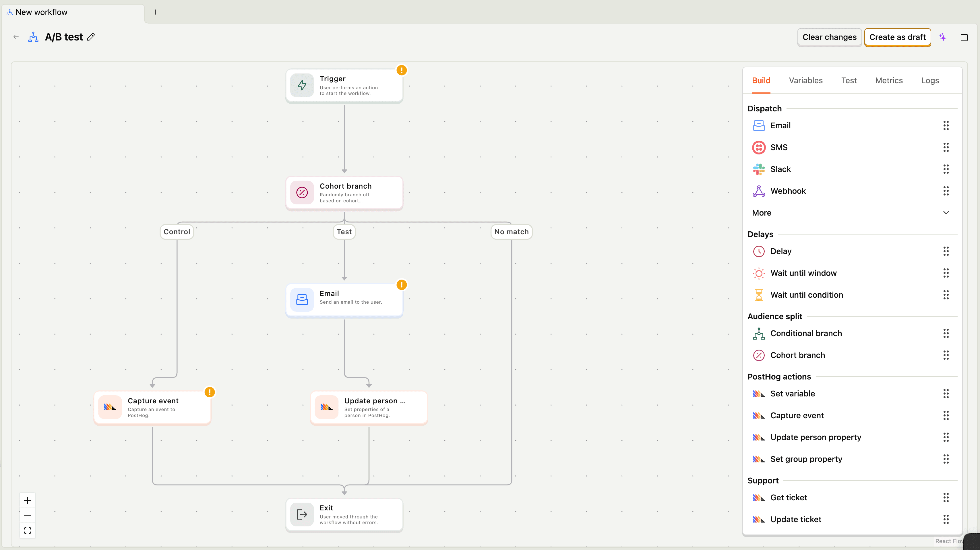
Task: Click the Create as draft button
Action: [x=897, y=37]
